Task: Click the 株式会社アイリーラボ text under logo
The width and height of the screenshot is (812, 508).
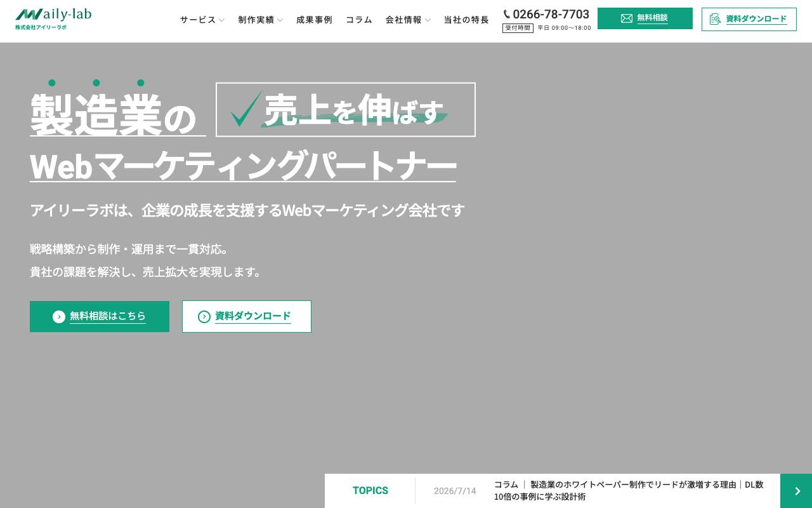Action: [41, 27]
